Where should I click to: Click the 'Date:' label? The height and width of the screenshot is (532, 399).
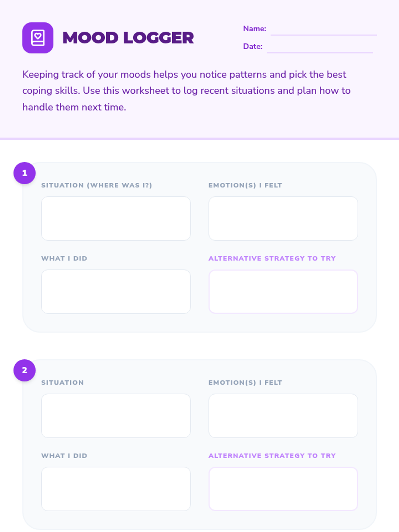tap(253, 47)
